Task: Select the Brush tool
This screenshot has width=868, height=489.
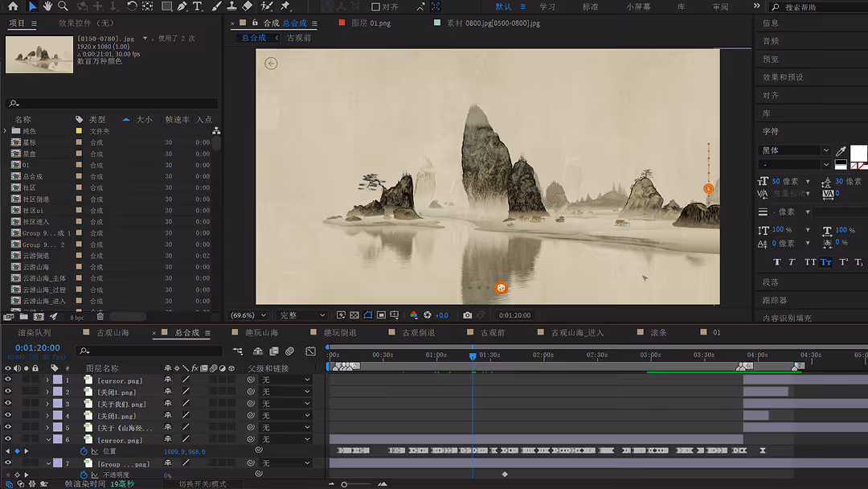Action: (216, 6)
